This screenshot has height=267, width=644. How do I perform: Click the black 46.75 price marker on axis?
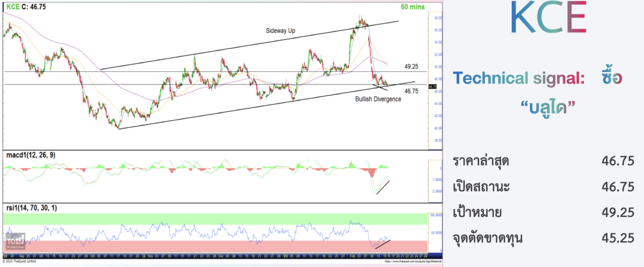(x=432, y=87)
